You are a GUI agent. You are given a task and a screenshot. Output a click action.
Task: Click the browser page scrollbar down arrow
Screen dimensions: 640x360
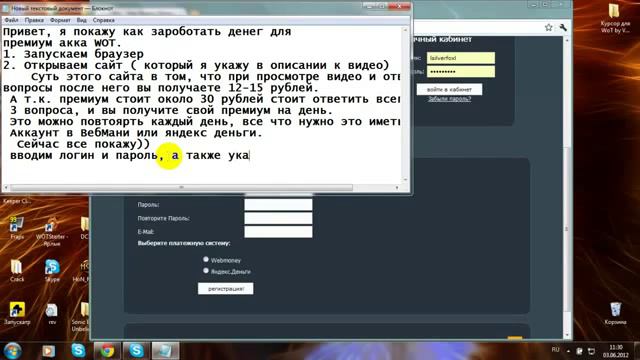[x=567, y=335]
